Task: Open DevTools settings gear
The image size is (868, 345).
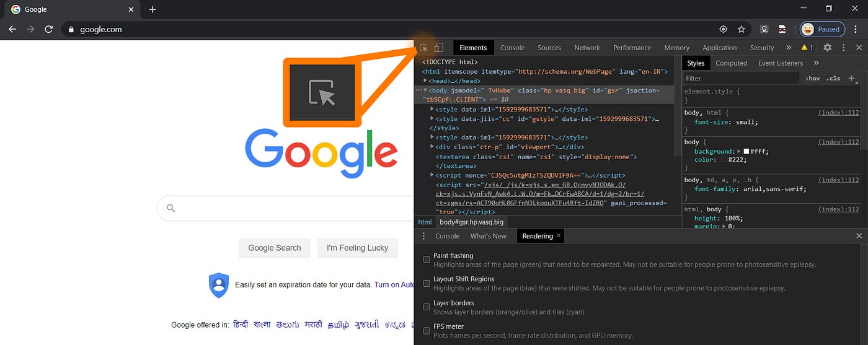Action: (827, 48)
